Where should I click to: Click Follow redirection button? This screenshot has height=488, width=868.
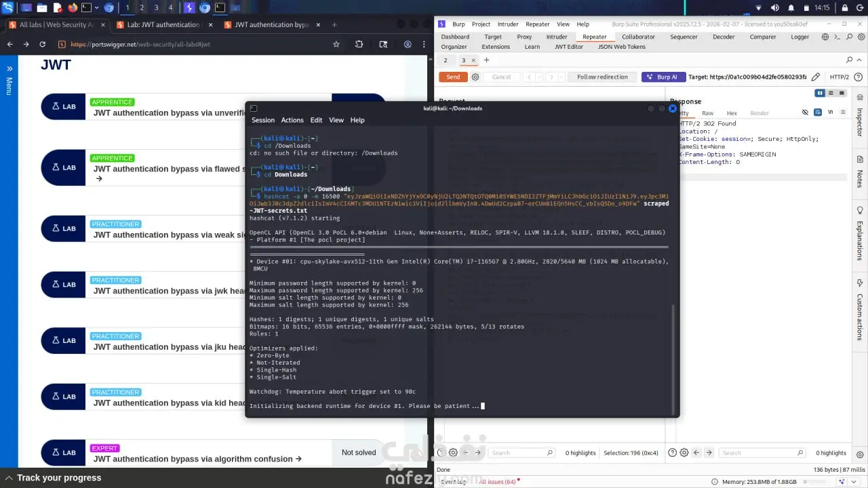(x=602, y=77)
